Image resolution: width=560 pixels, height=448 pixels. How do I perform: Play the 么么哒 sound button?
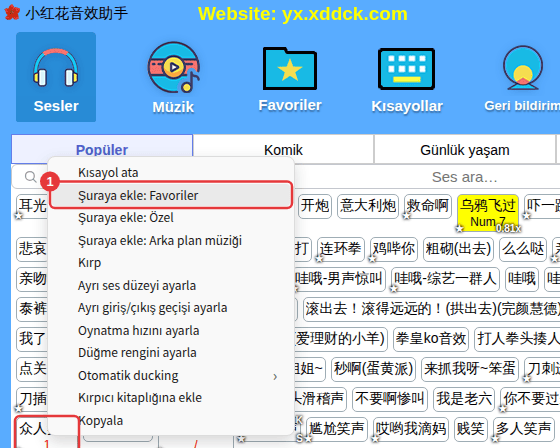[x=523, y=249]
